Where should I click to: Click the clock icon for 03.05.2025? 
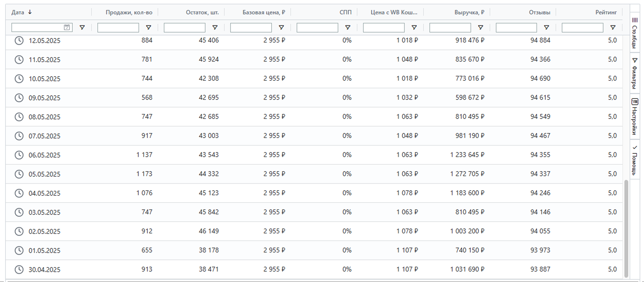tap(19, 212)
